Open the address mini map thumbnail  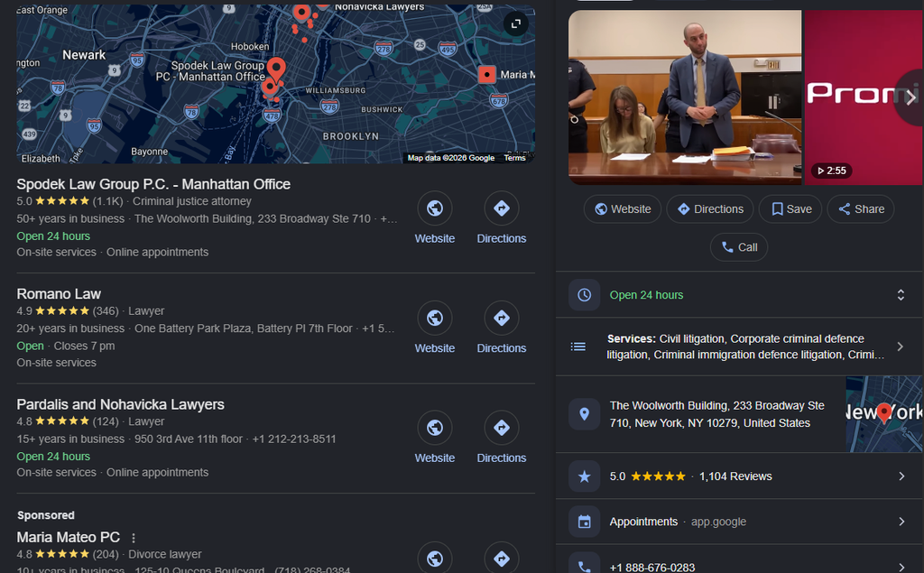[x=884, y=414]
